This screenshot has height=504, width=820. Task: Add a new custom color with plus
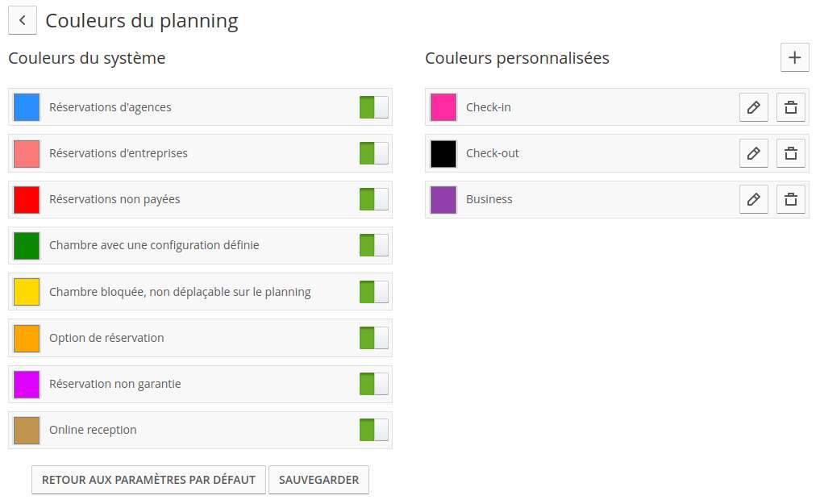(794, 57)
